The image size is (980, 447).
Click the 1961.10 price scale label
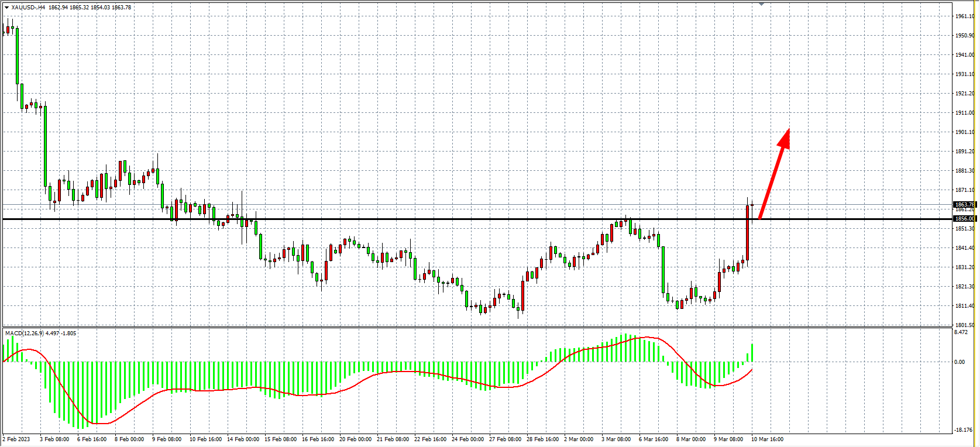[964, 16]
